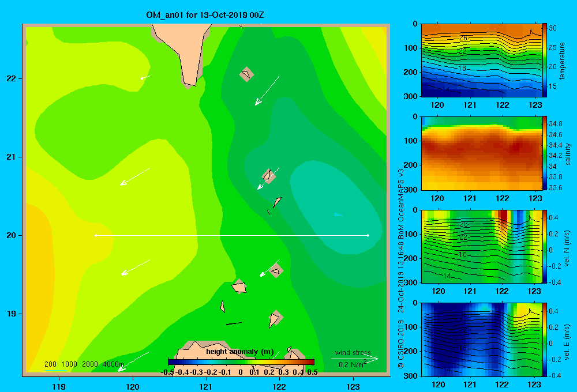
Task: Click longitude label "123" on main map
Action: click(353, 386)
